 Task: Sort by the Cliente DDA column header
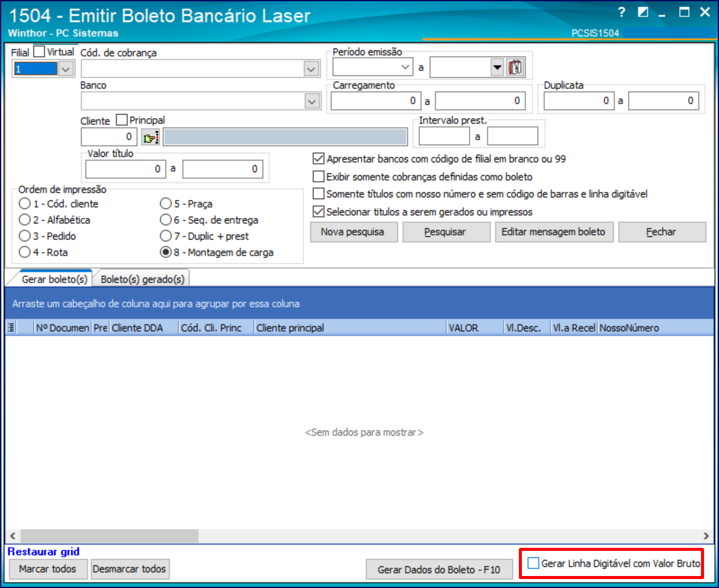(x=143, y=328)
